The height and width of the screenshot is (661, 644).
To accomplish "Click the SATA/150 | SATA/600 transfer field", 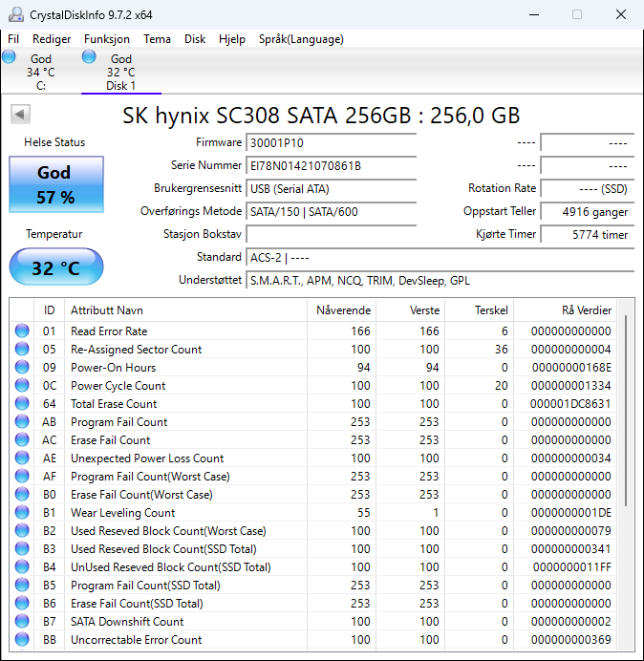I will pos(331,211).
